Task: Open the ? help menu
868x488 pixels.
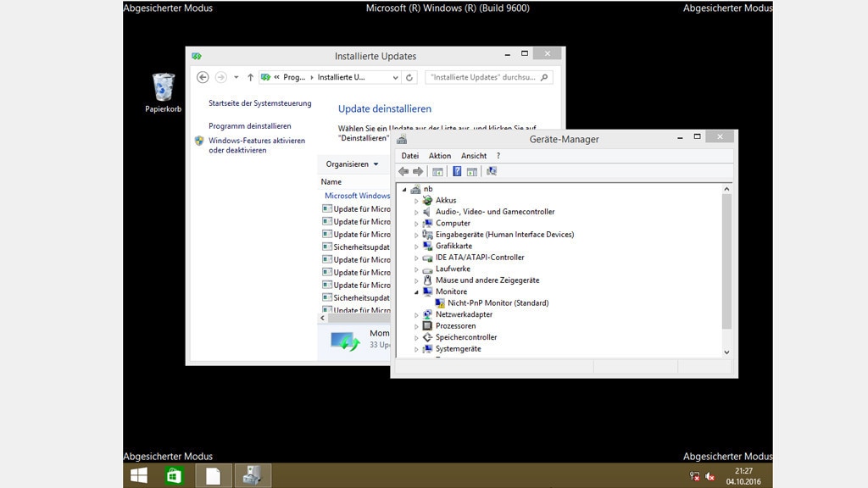Action: pyautogui.click(x=498, y=156)
